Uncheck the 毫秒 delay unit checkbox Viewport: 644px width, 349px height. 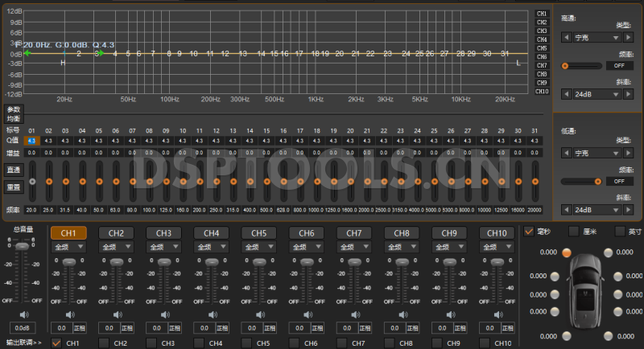(x=529, y=232)
